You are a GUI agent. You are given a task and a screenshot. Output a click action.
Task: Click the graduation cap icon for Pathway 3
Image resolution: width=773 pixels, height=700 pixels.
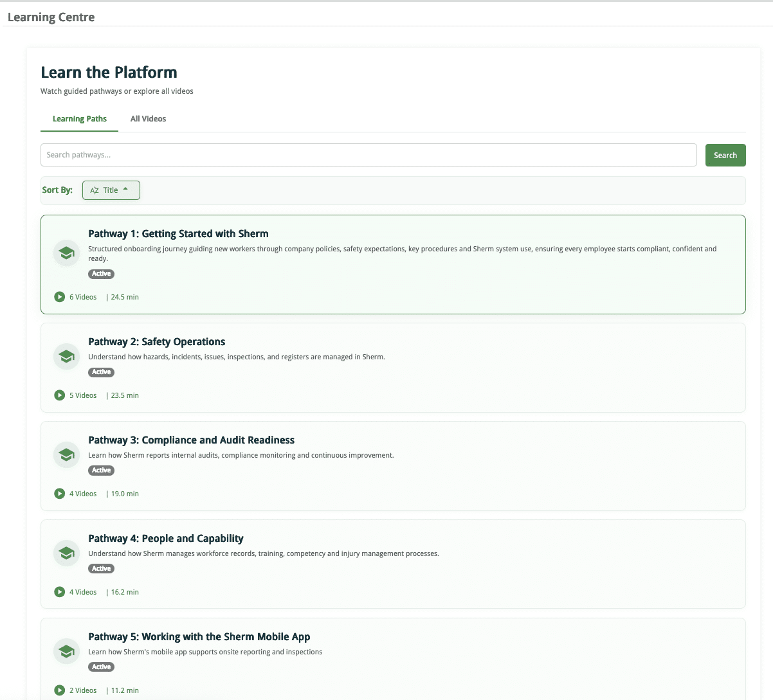66,454
